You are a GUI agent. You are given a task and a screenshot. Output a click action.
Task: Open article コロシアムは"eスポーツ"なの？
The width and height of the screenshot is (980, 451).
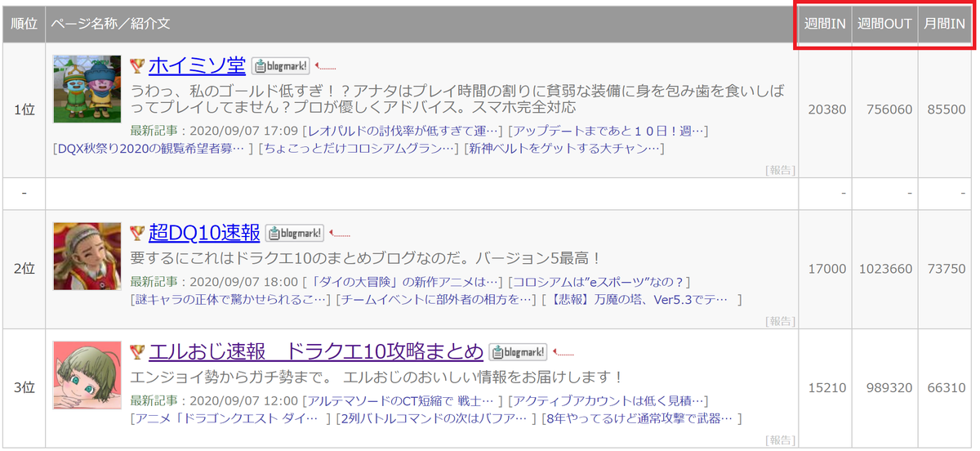600,282
